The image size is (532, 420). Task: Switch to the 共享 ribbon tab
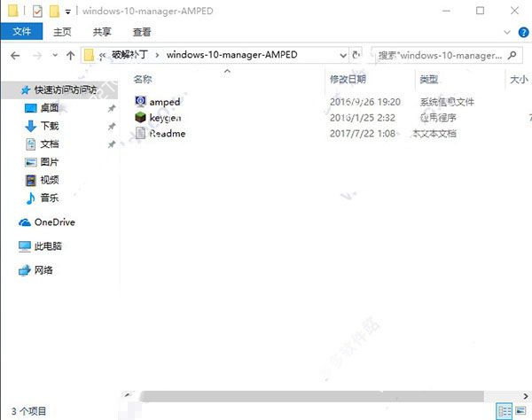point(102,32)
